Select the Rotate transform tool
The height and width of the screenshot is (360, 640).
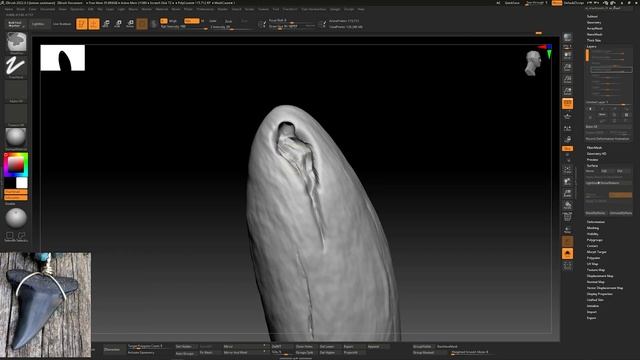click(130, 24)
